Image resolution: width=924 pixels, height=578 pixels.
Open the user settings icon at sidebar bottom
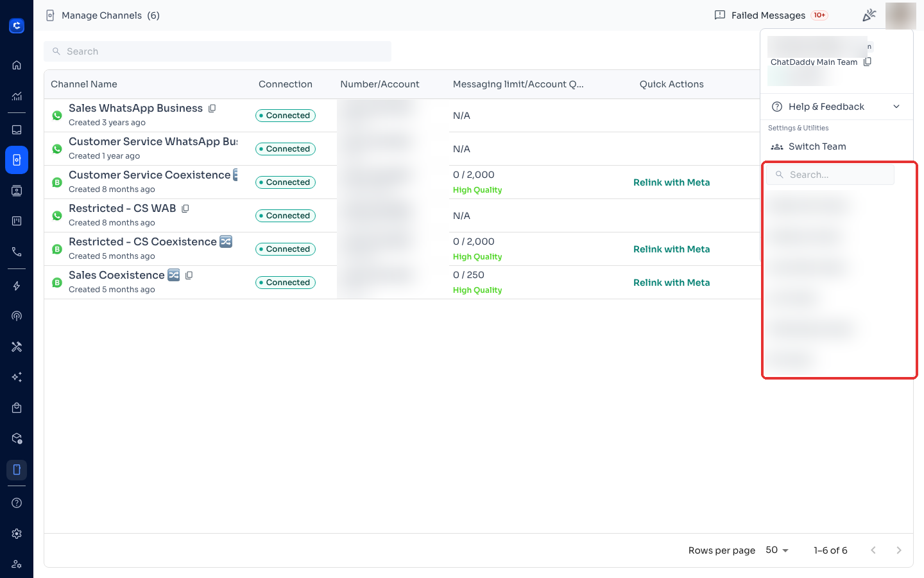pos(17,564)
